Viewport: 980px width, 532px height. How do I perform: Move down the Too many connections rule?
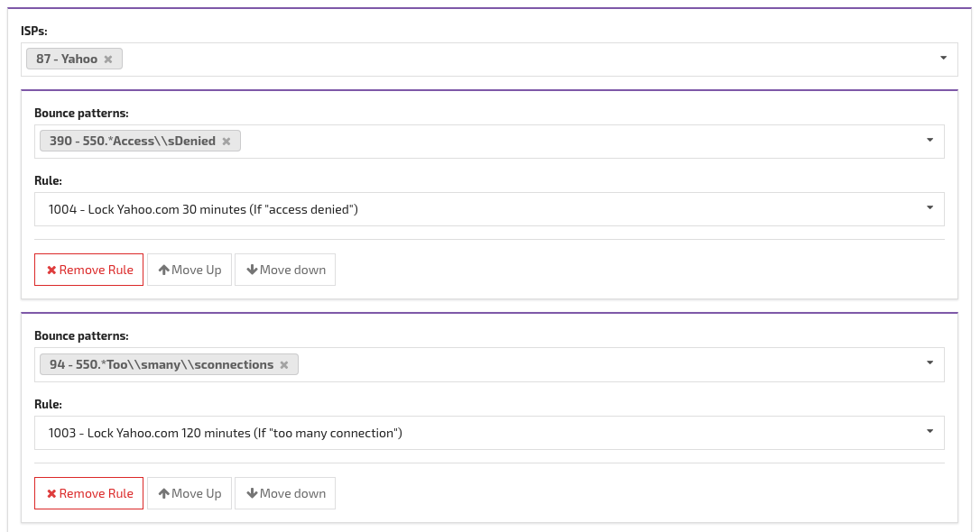click(285, 493)
